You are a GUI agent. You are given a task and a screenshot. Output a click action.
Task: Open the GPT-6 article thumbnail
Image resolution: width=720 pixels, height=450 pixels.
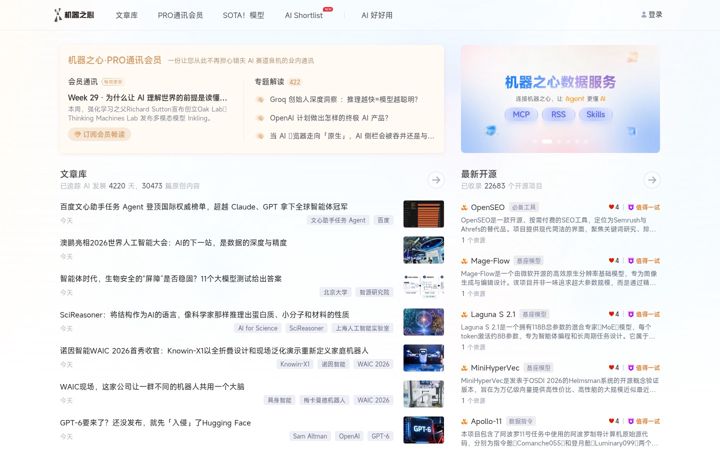tap(423, 430)
